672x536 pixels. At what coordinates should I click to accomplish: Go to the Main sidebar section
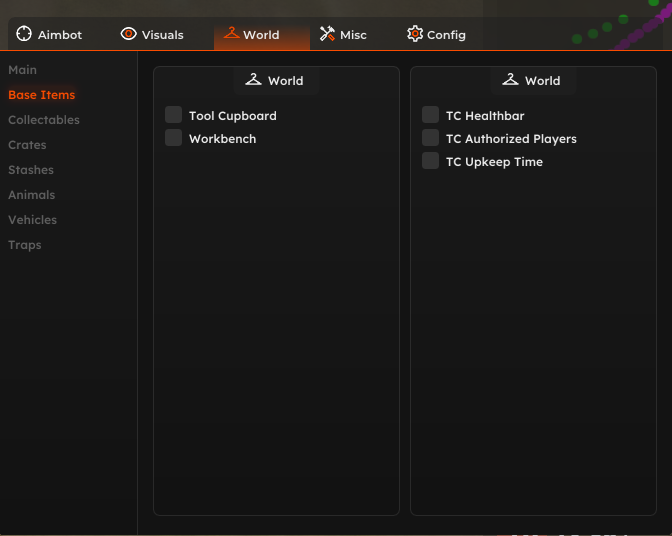(22, 70)
